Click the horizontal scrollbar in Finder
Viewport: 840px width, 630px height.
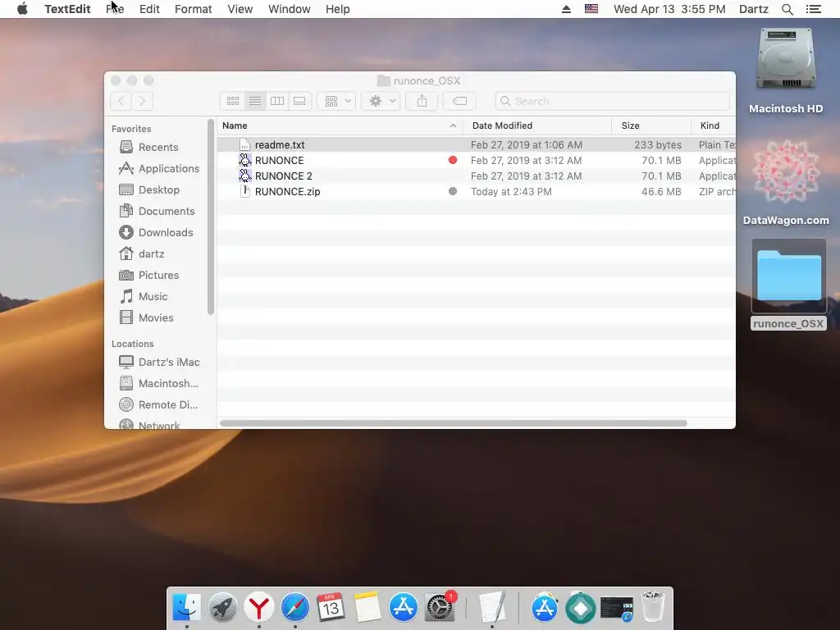click(453, 423)
